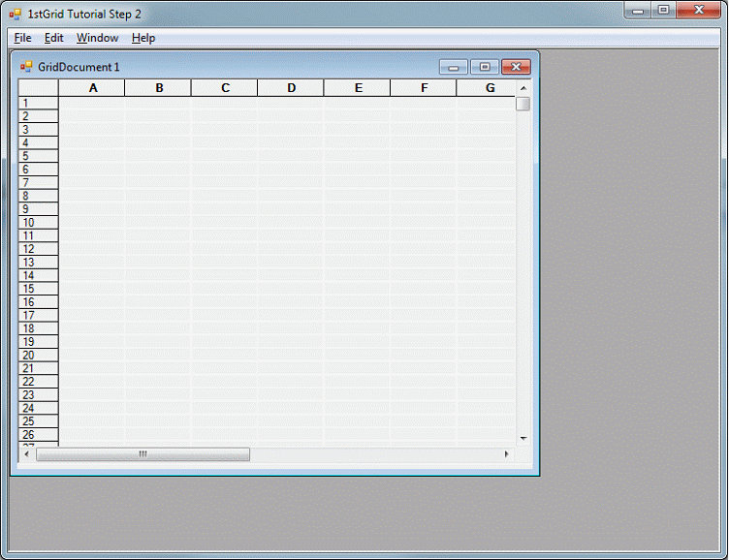Select row 14 header

(x=39, y=275)
